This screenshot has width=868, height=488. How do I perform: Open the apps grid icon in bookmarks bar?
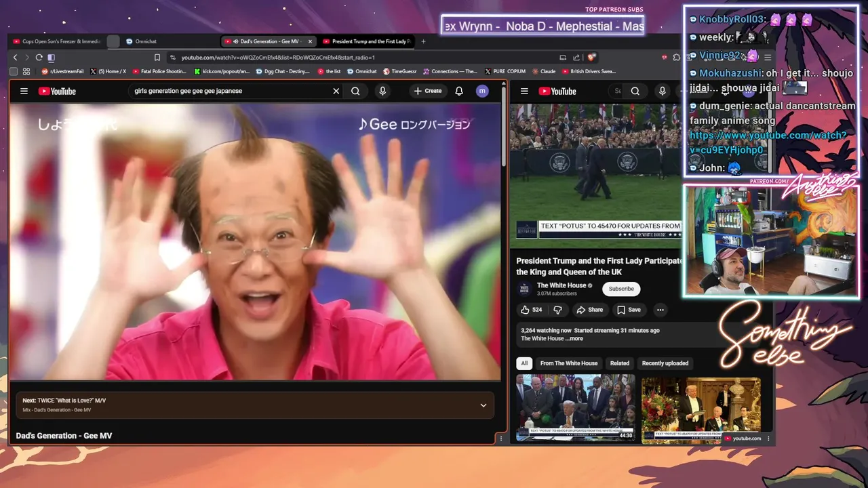click(26, 71)
